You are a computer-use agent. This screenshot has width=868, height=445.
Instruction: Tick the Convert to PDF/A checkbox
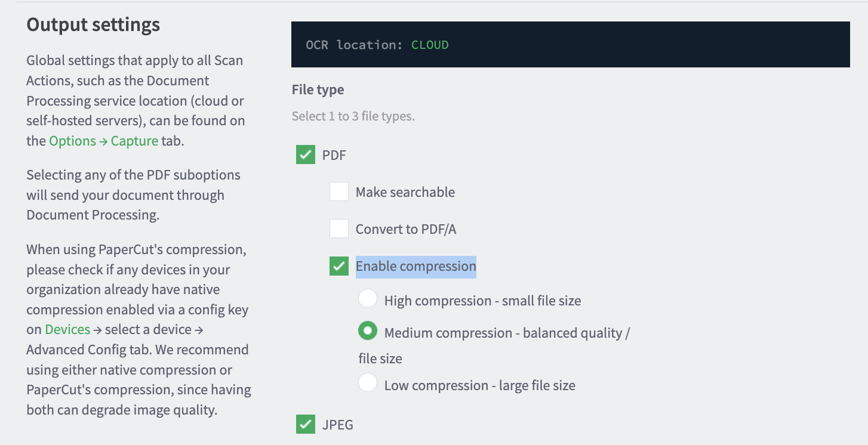[339, 229]
